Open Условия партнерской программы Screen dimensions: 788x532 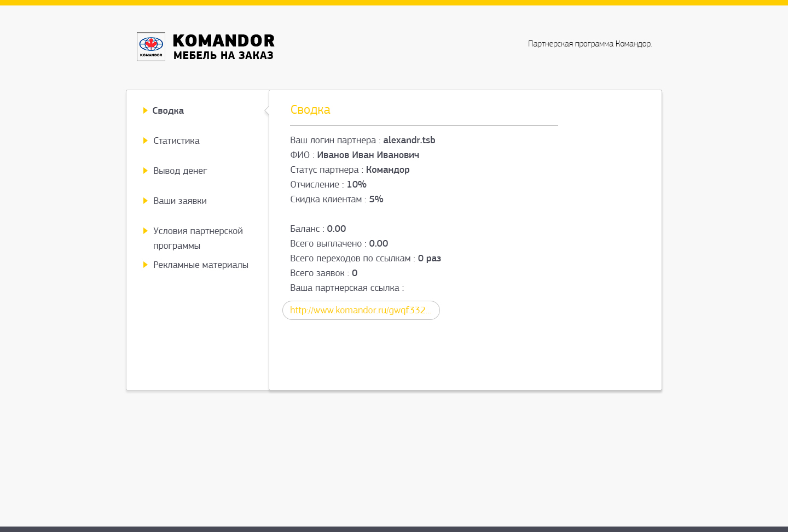point(198,238)
